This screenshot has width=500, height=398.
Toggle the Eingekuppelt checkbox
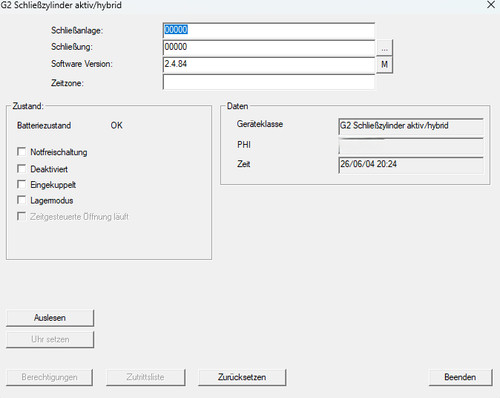[x=21, y=184]
